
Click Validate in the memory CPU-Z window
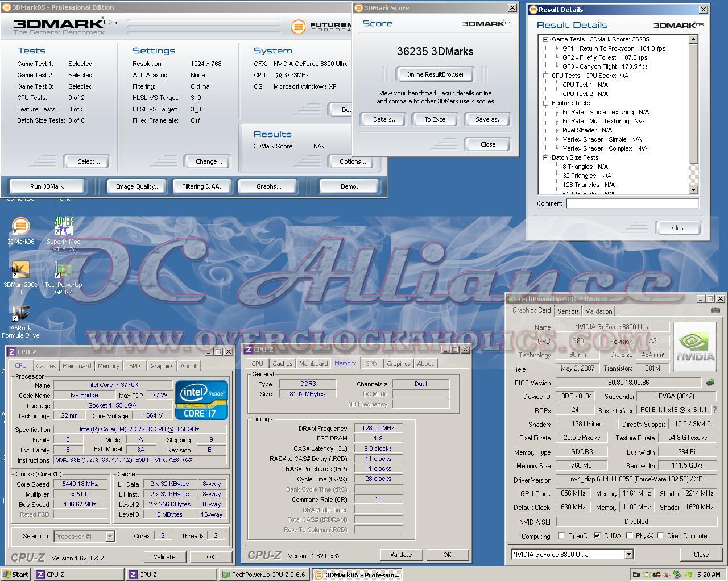[401, 555]
